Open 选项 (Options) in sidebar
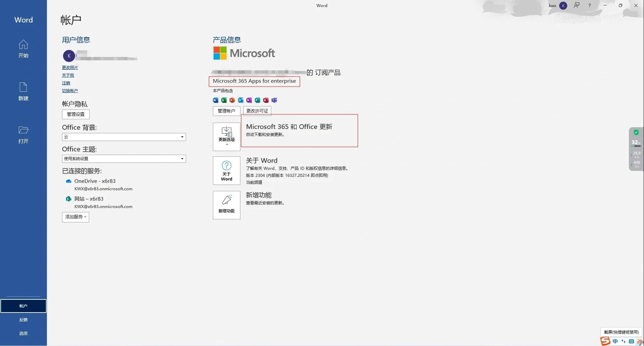 coord(23,333)
